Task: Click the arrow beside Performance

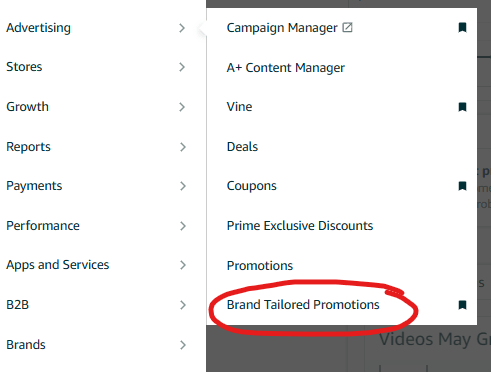Action: pos(183,226)
